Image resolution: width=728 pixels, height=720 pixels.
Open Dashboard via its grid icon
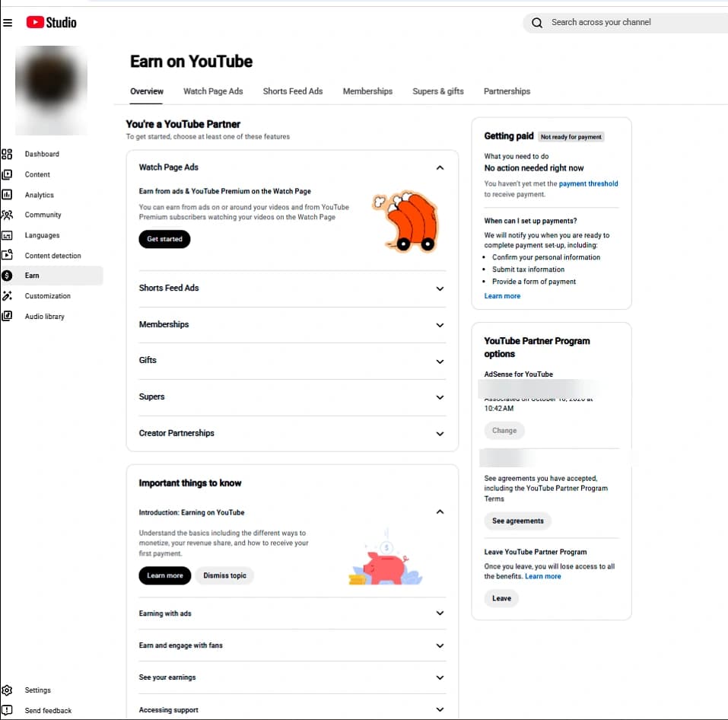(7, 154)
